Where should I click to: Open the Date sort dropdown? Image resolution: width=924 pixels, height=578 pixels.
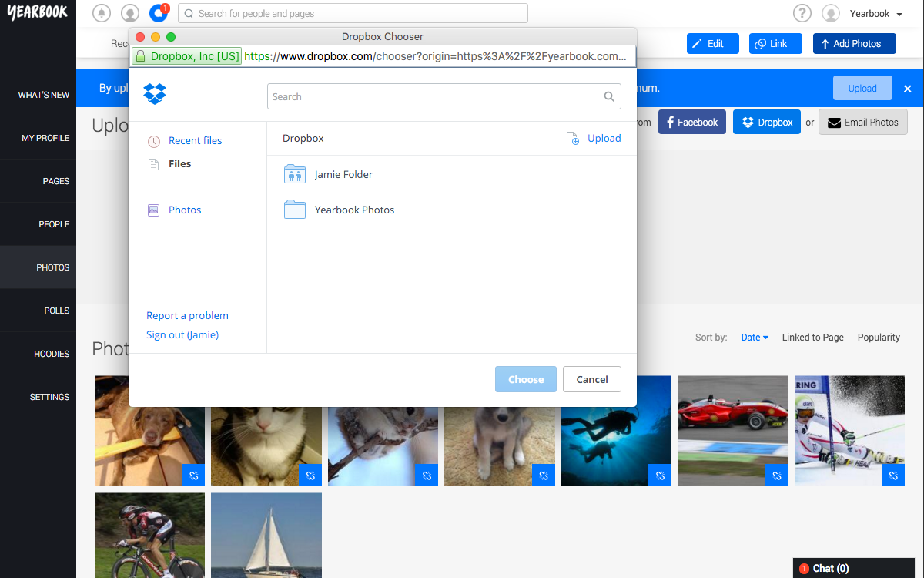point(755,337)
